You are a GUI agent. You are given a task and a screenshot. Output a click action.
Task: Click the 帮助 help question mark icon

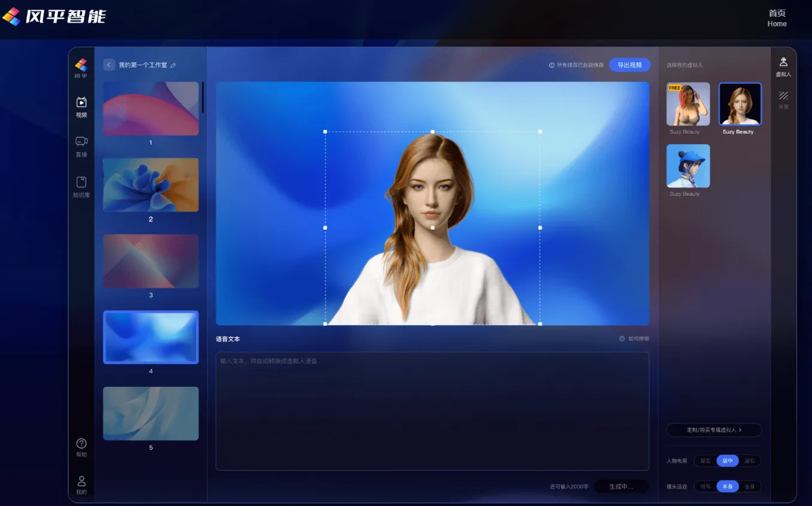click(x=81, y=444)
